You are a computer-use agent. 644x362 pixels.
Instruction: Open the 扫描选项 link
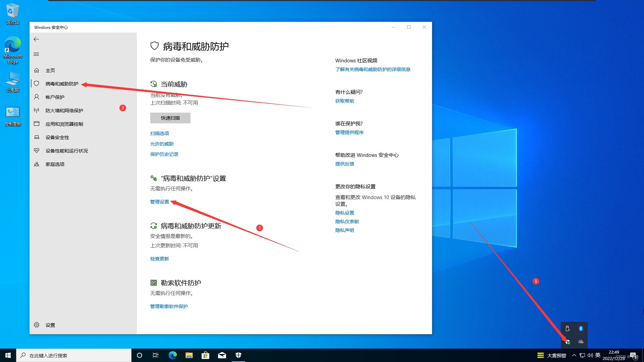click(160, 133)
